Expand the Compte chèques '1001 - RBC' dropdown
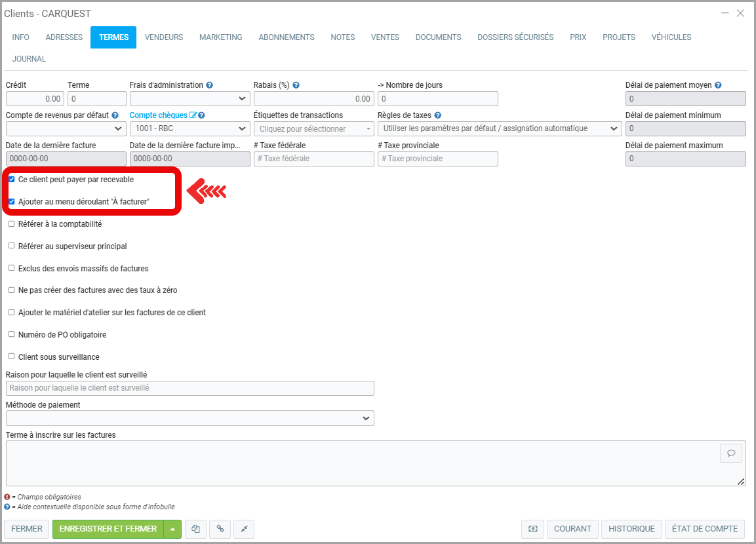756x544 pixels. (189, 128)
